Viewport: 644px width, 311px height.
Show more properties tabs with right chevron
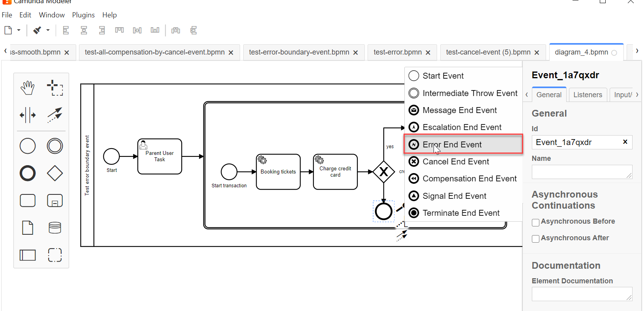pos(637,94)
